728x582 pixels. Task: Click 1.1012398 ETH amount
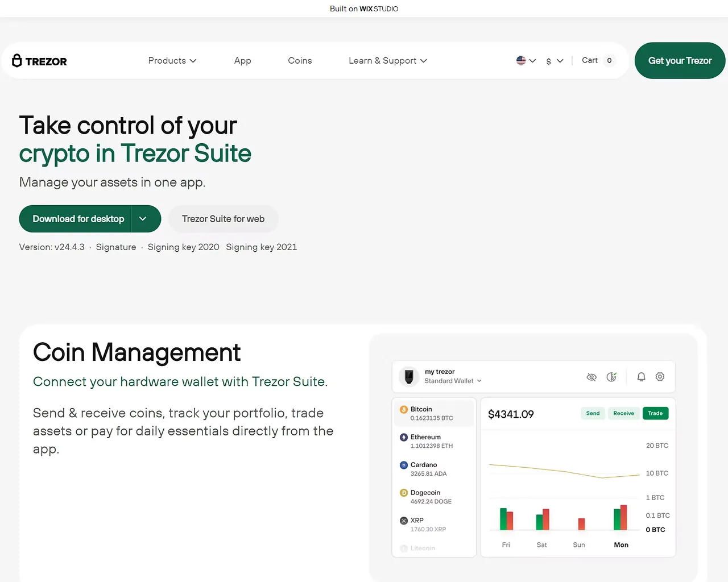pos(432,446)
